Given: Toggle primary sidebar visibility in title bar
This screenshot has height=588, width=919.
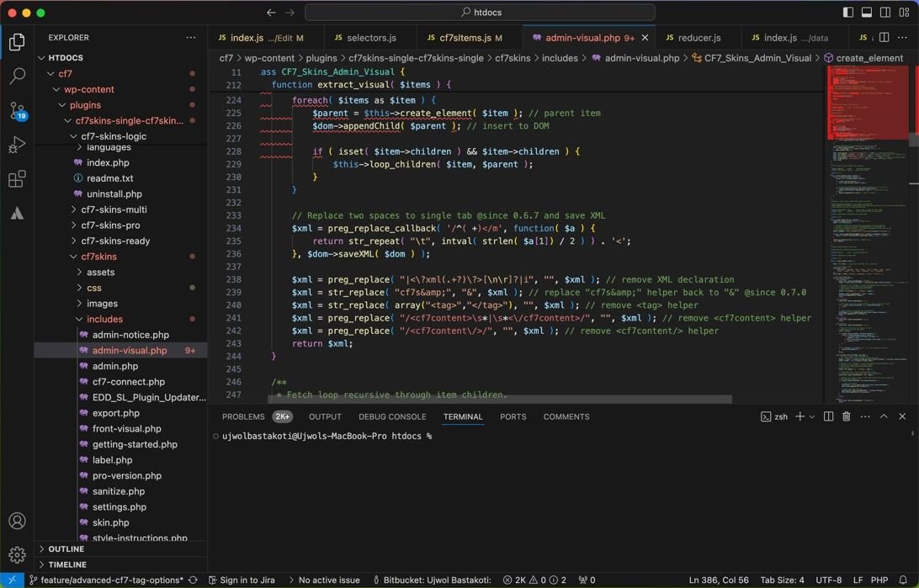Looking at the screenshot, I should tap(848, 13).
